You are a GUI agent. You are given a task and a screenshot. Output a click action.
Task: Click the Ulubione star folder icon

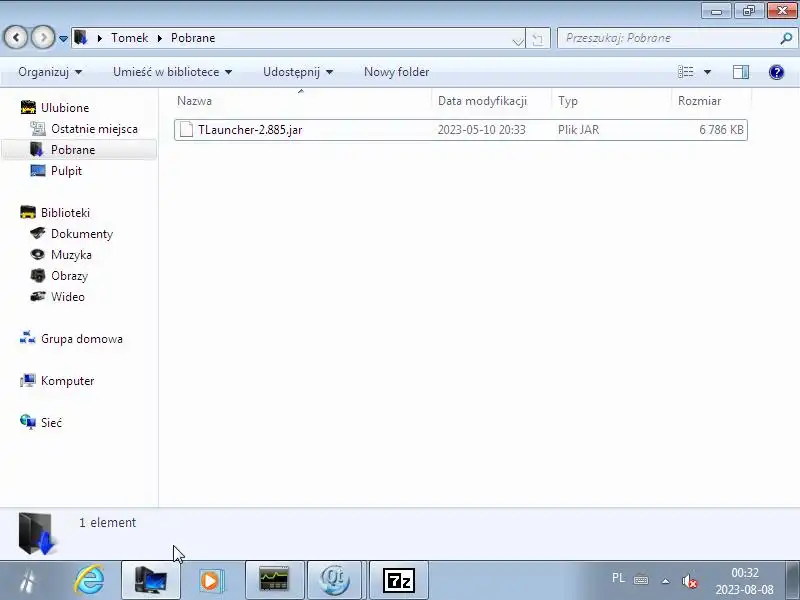pos(28,107)
